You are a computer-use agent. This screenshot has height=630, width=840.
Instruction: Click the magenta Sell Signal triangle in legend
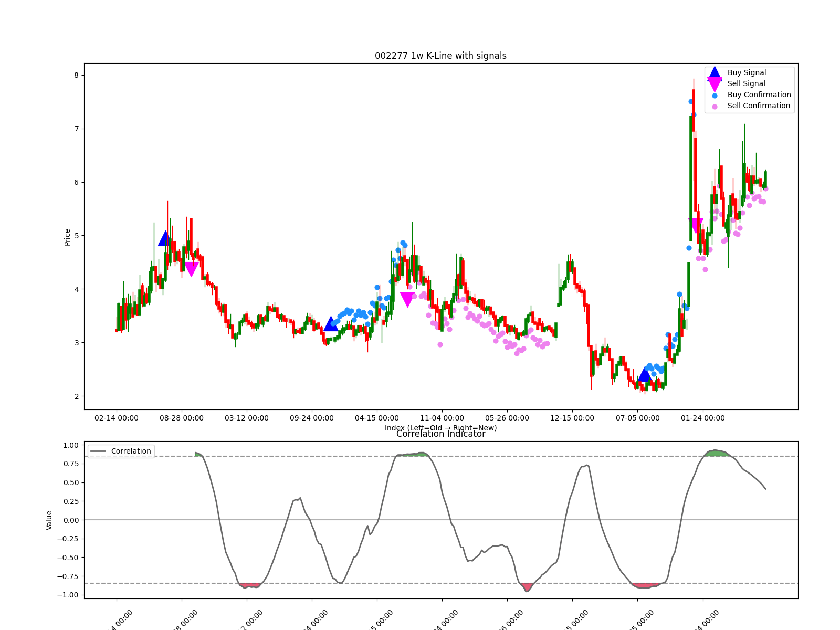715,84
